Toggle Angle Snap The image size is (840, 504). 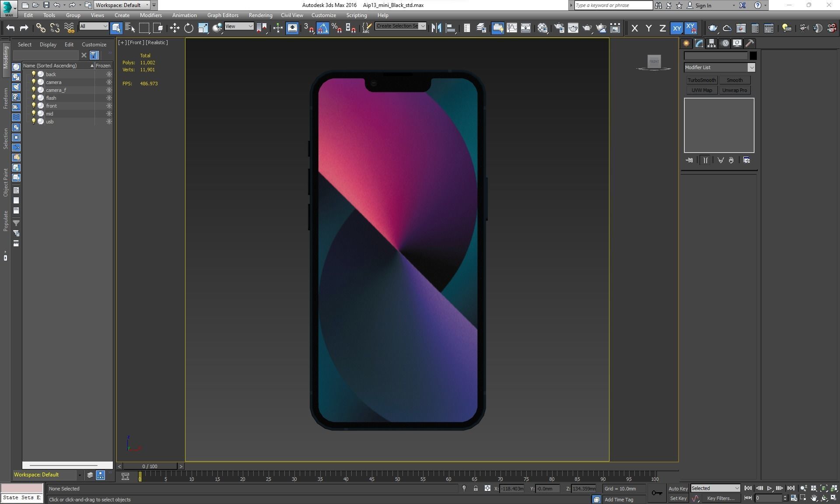[x=323, y=28]
